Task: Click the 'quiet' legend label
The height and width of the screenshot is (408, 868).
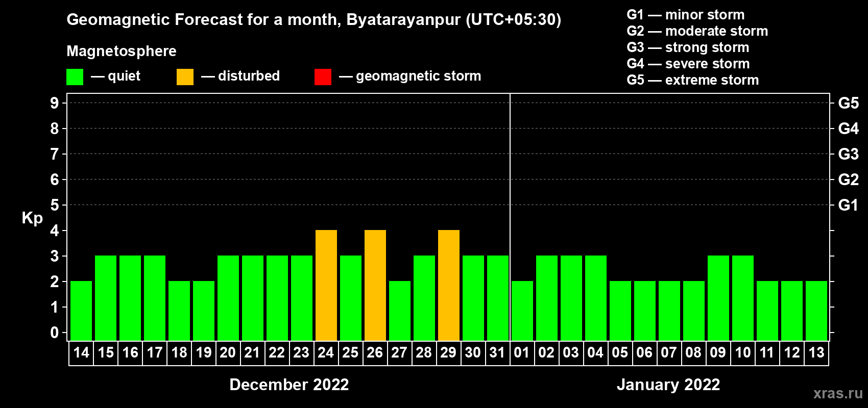Action: (x=124, y=76)
